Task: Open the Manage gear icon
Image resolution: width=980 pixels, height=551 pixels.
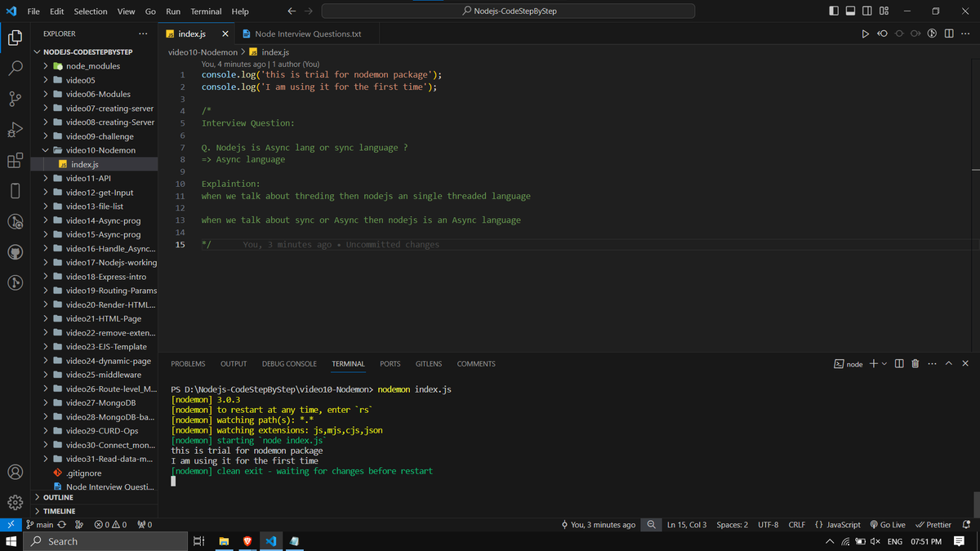Action: click(15, 502)
